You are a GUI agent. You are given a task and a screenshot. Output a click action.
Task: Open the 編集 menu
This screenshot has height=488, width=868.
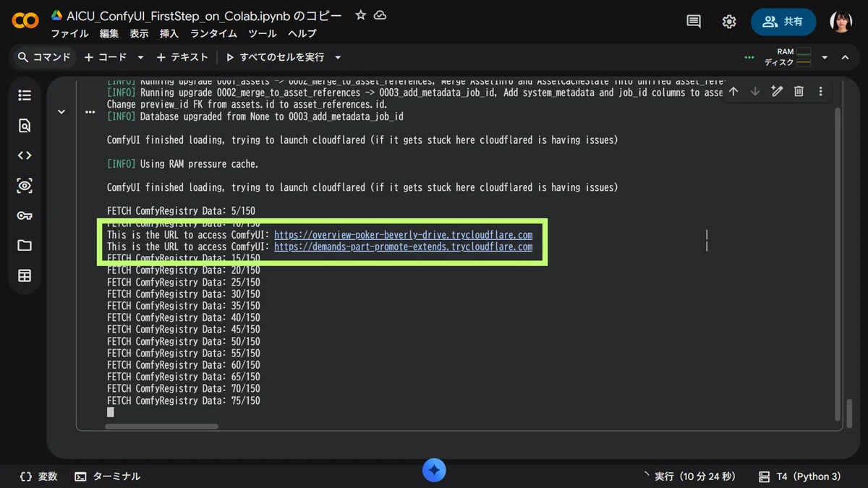click(x=109, y=34)
